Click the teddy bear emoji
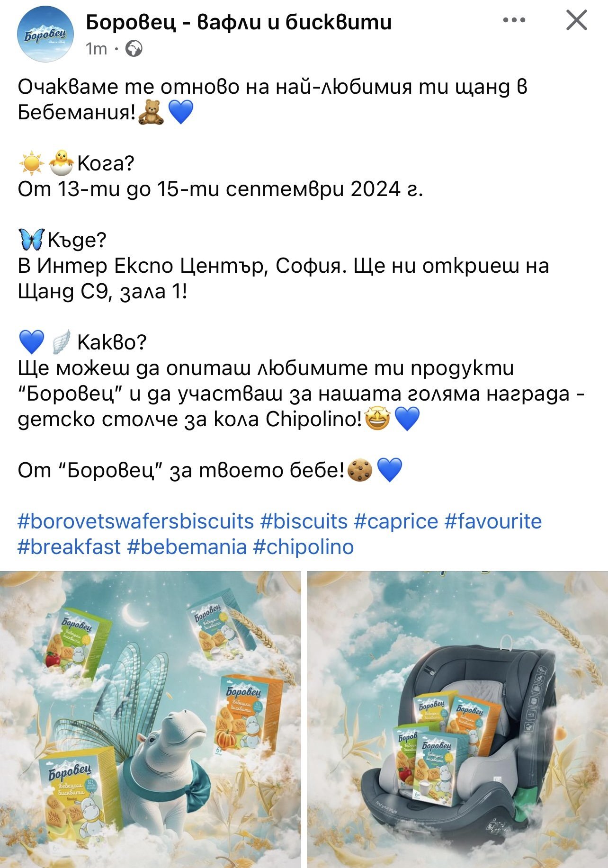Image resolution: width=608 pixels, height=868 pixels. [151, 113]
